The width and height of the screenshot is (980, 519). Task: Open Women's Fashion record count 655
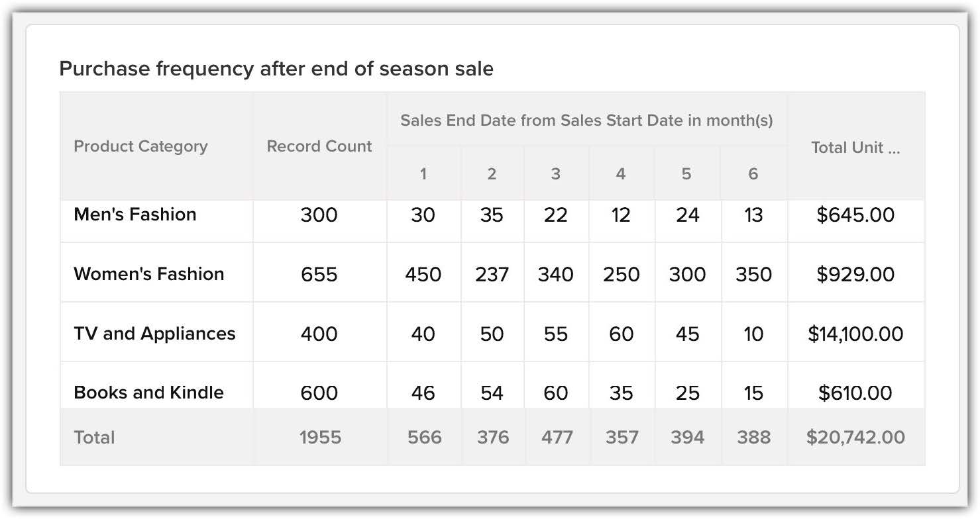319,274
